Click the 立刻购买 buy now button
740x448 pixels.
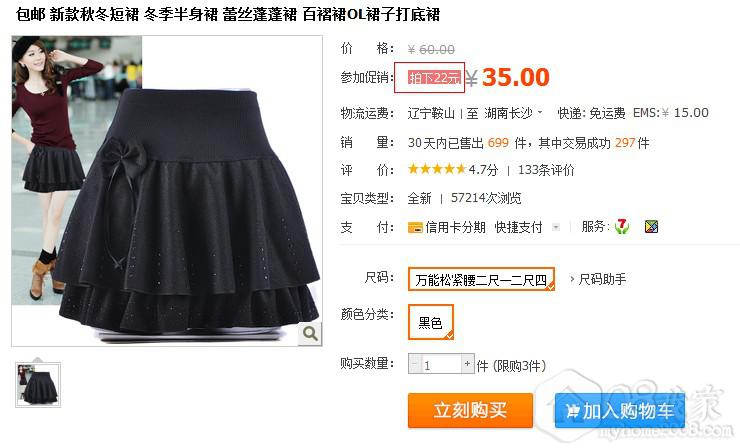[x=470, y=410]
